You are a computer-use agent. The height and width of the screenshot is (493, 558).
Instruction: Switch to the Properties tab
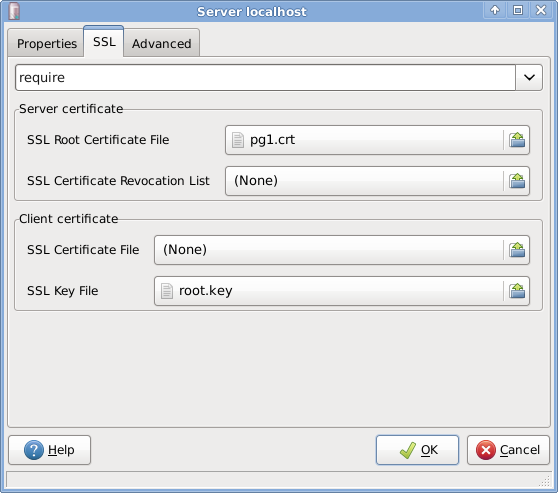pyautogui.click(x=47, y=43)
